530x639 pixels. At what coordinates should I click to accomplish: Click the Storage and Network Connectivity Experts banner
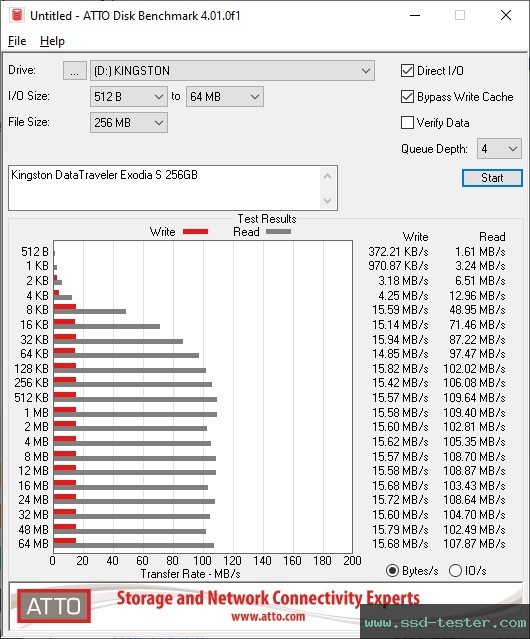click(268, 598)
